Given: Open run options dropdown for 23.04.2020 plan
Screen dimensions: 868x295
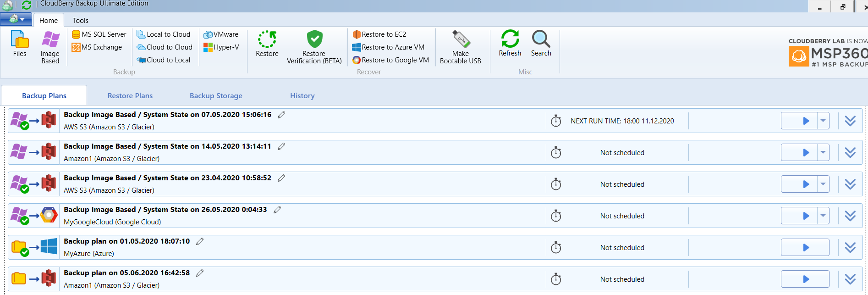Looking at the screenshot, I should pos(823,184).
